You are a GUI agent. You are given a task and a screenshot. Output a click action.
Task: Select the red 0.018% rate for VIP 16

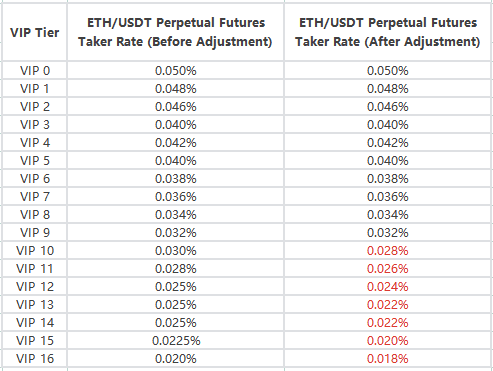point(388,359)
